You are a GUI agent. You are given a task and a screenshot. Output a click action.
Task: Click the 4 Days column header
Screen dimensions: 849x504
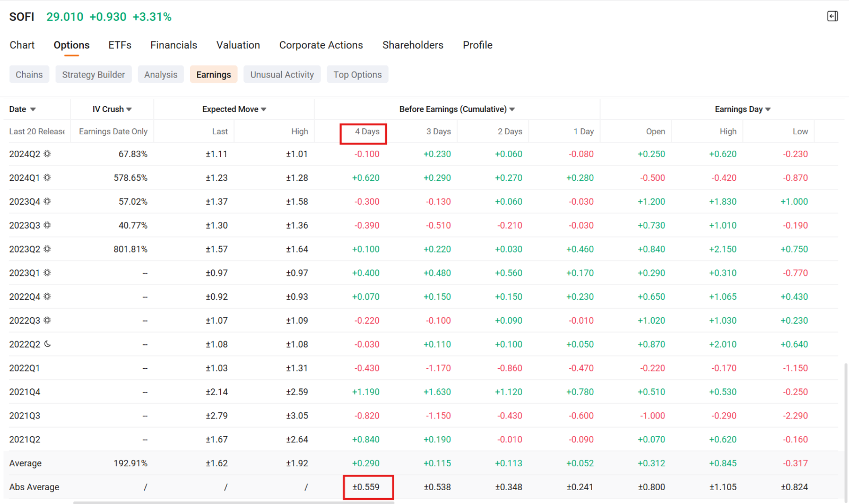pyautogui.click(x=367, y=132)
